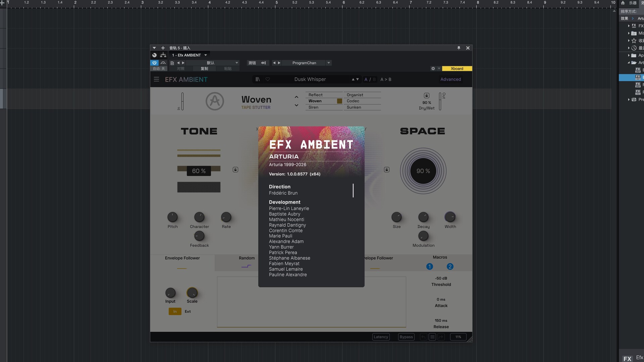The height and width of the screenshot is (362, 644).
Task: Click the plugin settings gear icon
Action: tap(433, 69)
